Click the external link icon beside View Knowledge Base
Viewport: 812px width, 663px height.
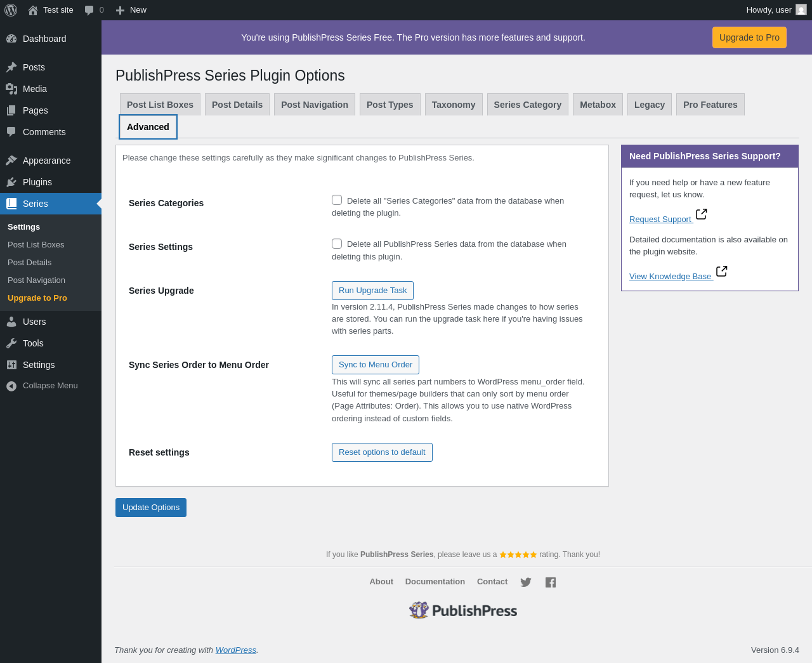(721, 272)
